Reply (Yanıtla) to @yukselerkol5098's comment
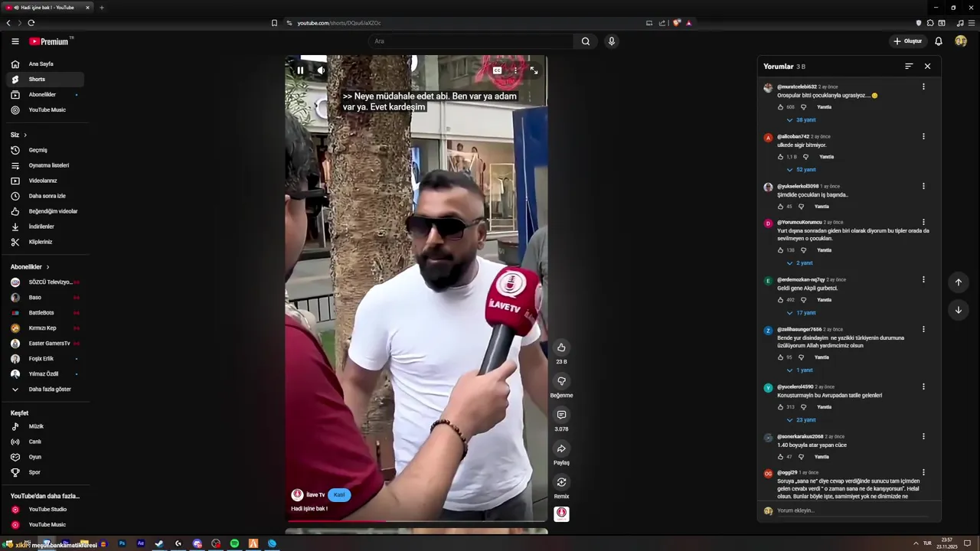This screenshot has height=551, width=980. point(822,207)
